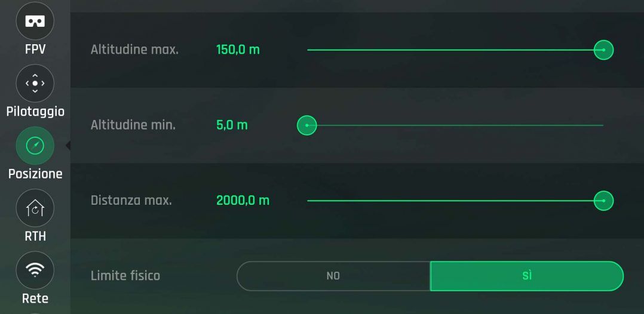Open the Rete Wi-Fi icon
The height and width of the screenshot is (314, 644).
tap(35, 270)
